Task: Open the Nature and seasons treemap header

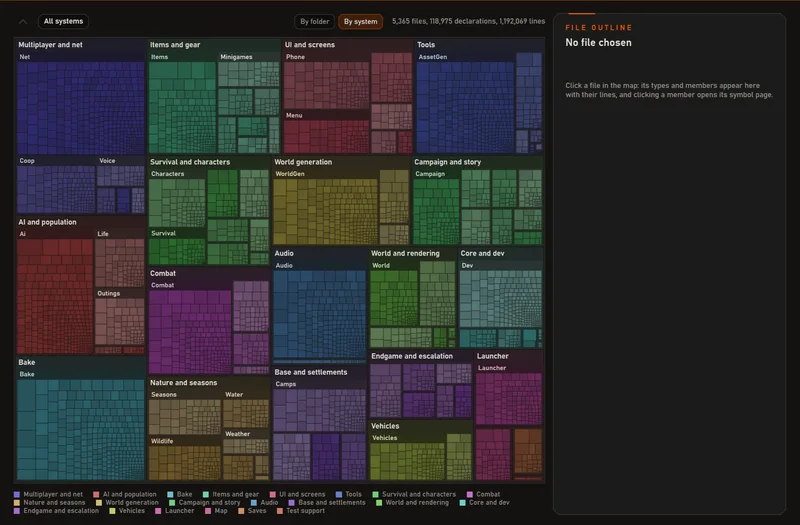Action: click(183, 383)
